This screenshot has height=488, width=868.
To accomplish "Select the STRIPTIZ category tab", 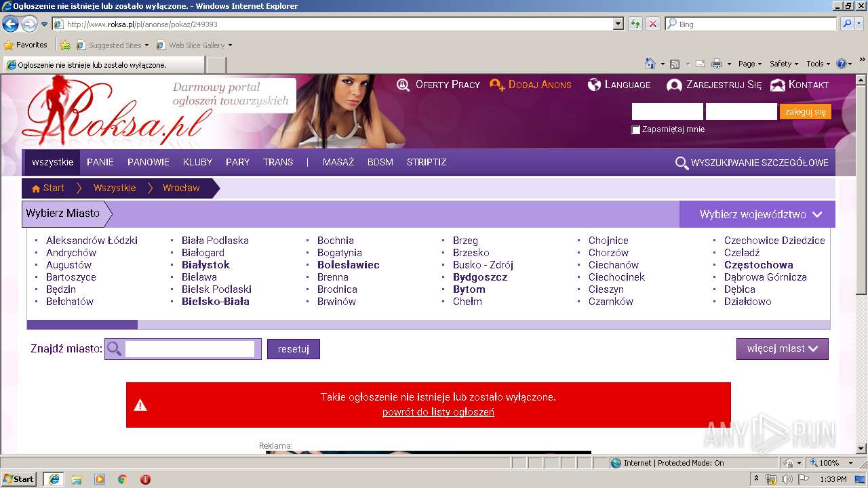I will point(427,163).
